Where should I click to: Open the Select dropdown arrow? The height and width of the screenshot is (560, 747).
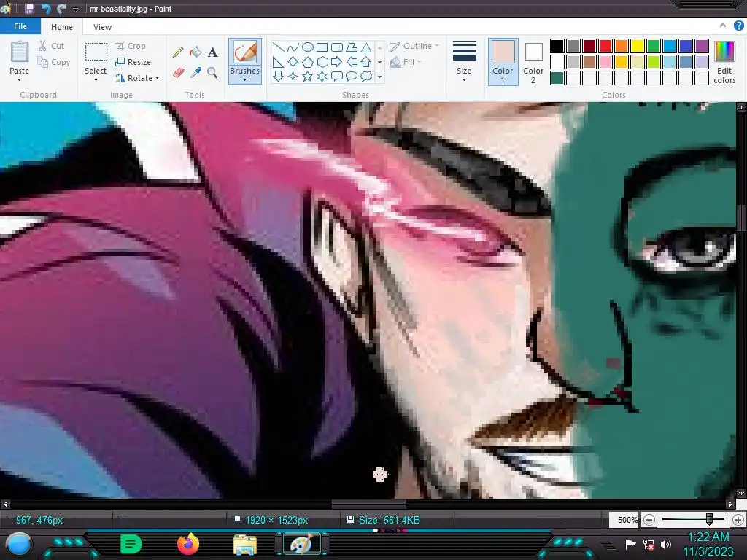(96, 79)
